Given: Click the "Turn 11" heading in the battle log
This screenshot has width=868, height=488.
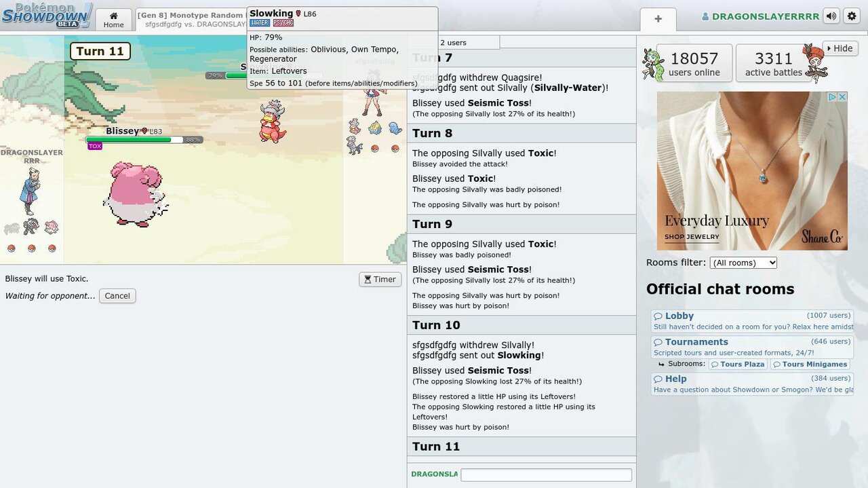Looking at the screenshot, I should point(436,447).
